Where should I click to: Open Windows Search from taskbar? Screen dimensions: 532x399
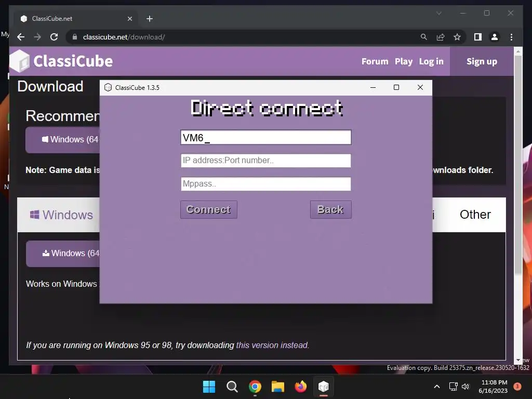[x=232, y=387]
